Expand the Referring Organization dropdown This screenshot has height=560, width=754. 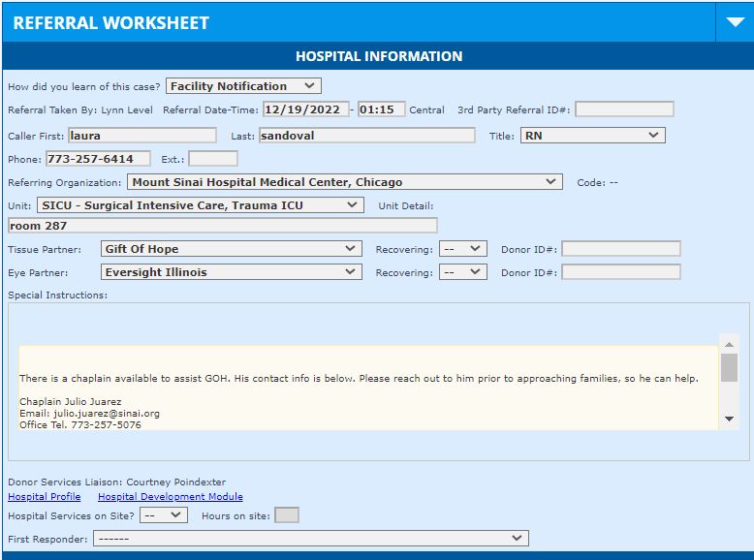pyautogui.click(x=344, y=182)
